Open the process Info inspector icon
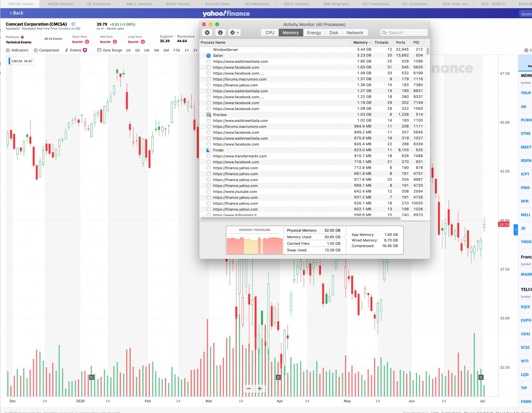Image resolution: width=532 pixels, height=413 pixels. tap(220, 32)
